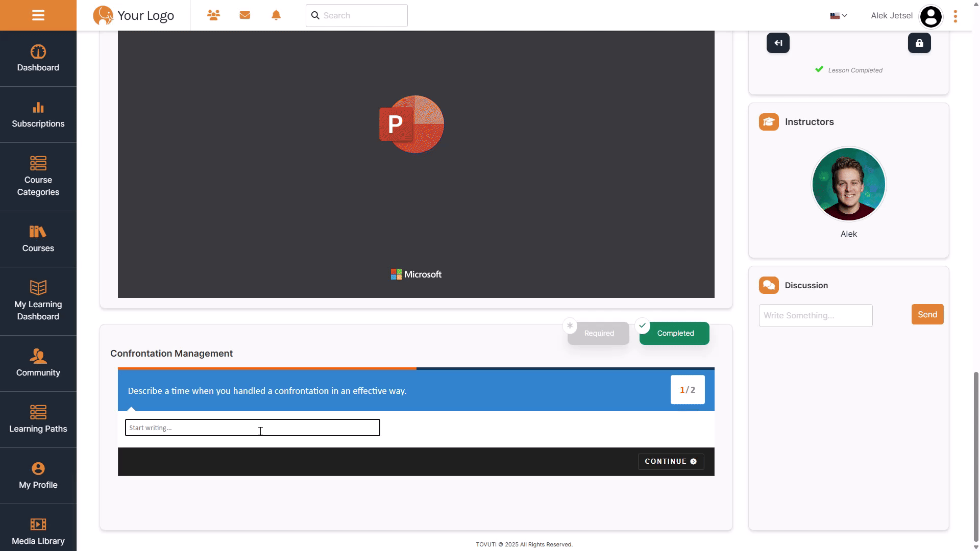Click the lesson lock icon button
Image resolution: width=980 pixels, height=551 pixels.
[919, 43]
